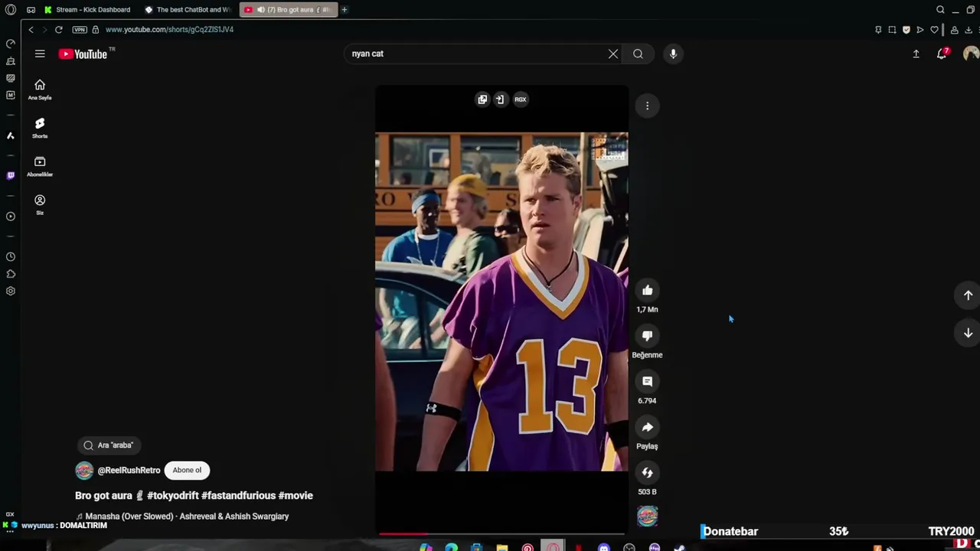
Task: Open the #tokyodrift hashtag
Action: [172, 496]
